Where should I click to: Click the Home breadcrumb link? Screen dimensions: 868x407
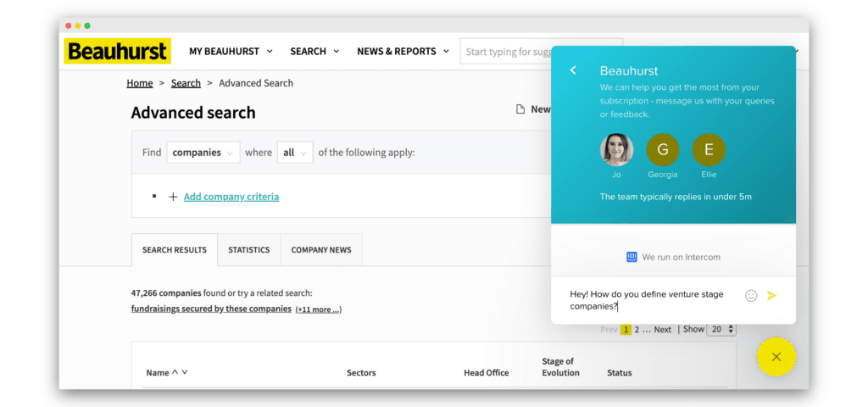140,83
